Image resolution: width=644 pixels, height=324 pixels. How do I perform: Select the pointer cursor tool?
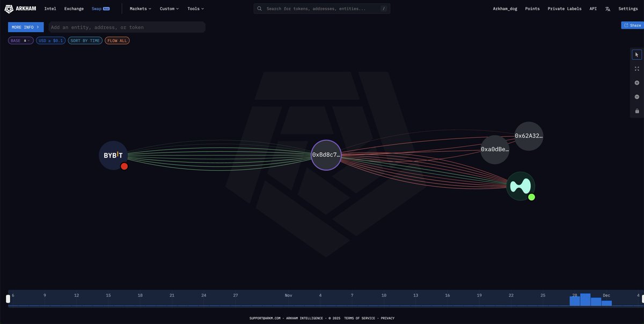coord(637,55)
